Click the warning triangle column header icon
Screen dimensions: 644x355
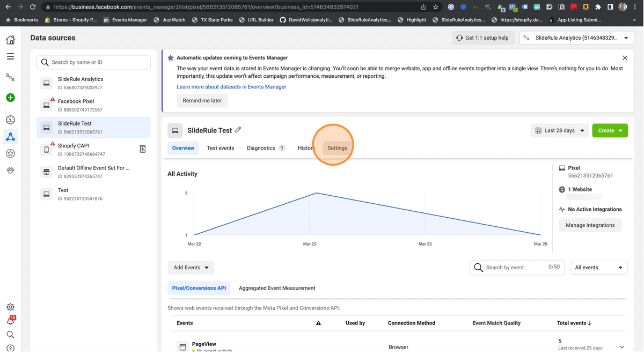point(318,323)
